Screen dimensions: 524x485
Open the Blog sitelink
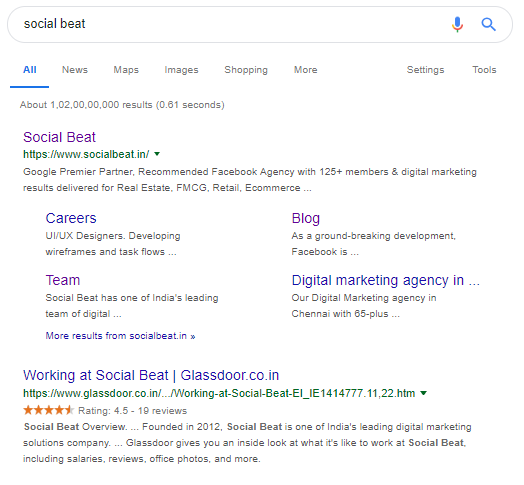tap(306, 219)
